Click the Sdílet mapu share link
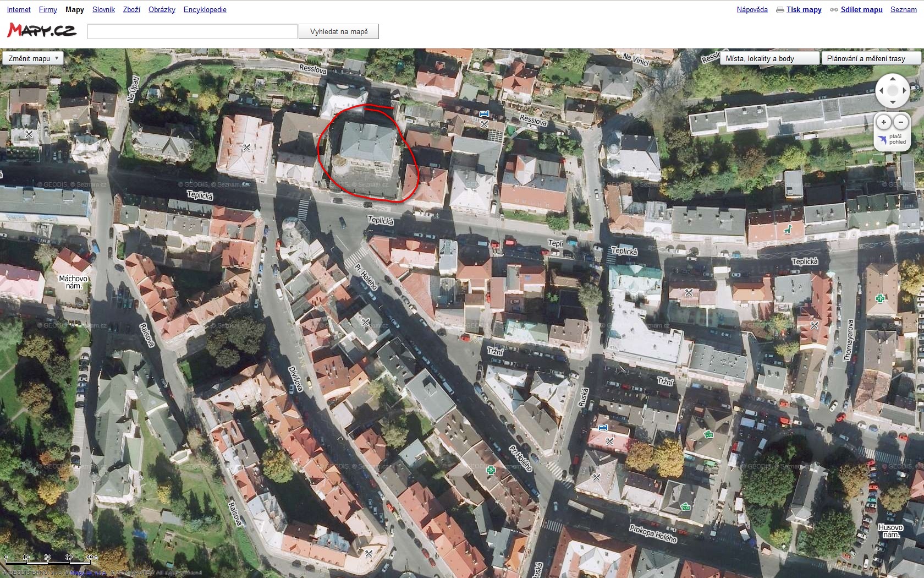The height and width of the screenshot is (578, 924). [x=861, y=9]
